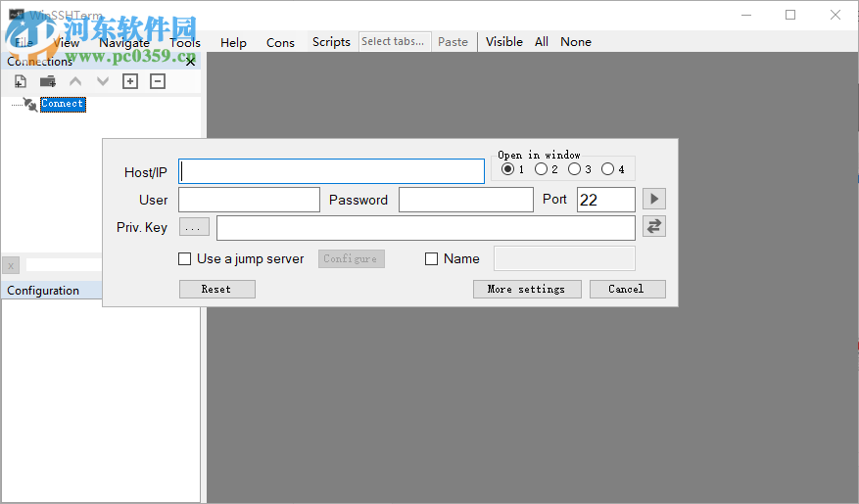Image resolution: width=859 pixels, height=504 pixels.
Task: Select Open in window radio 1
Action: pyautogui.click(x=507, y=169)
